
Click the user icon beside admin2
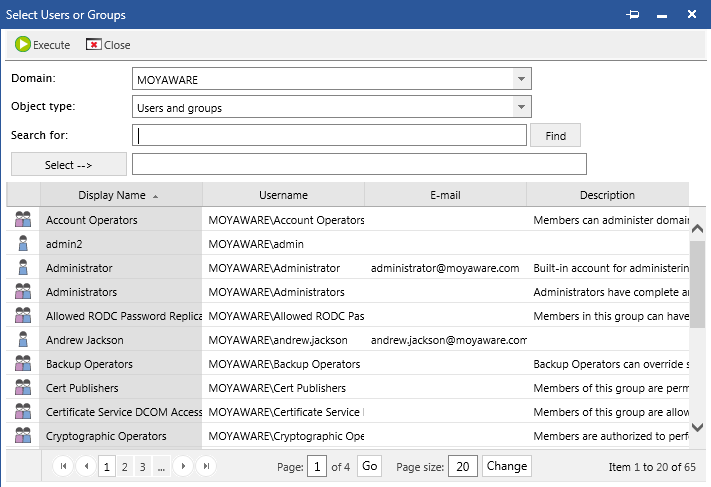tap(23, 244)
